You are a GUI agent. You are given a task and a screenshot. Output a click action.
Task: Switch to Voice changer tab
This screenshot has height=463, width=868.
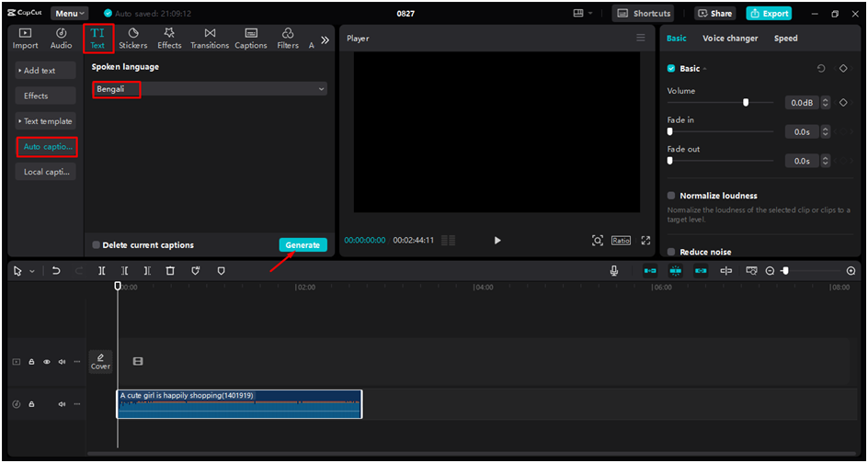pos(730,39)
